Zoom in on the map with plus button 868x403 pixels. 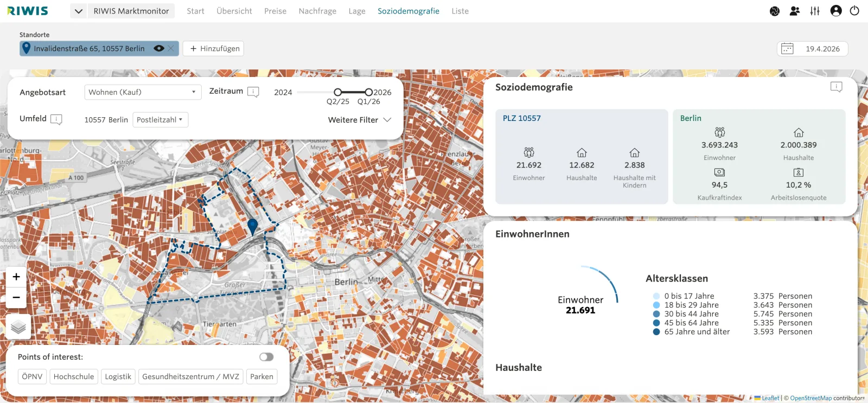tap(16, 277)
